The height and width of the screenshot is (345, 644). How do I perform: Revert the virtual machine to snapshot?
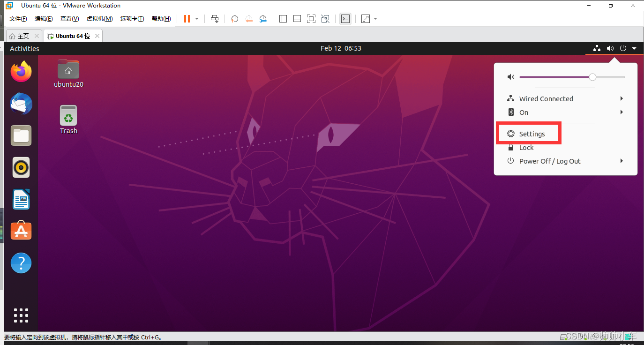coord(249,19)
